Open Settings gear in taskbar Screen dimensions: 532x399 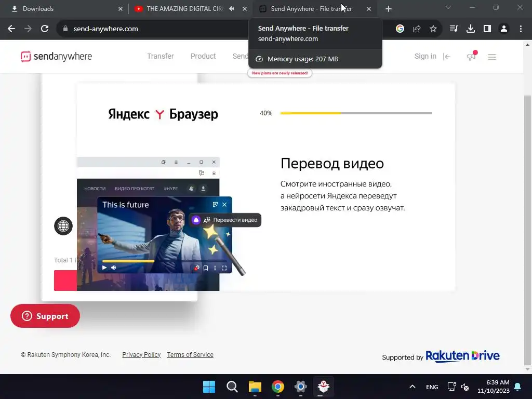[x=301, y=387]
